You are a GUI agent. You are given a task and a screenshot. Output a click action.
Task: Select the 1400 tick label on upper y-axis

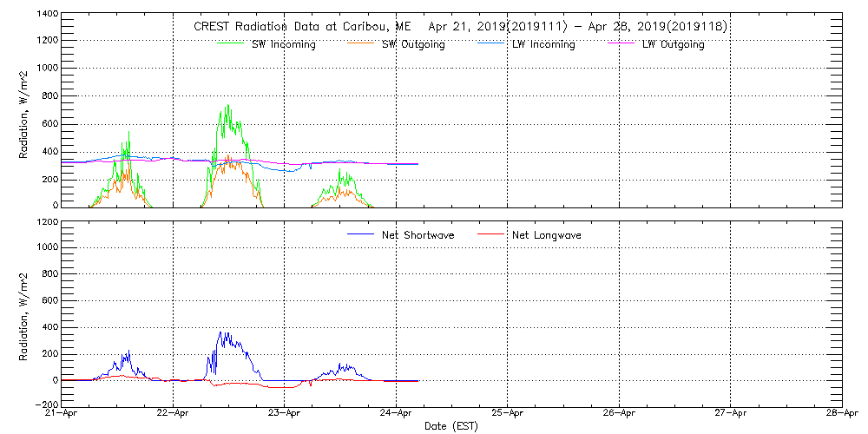click(46, 16)
